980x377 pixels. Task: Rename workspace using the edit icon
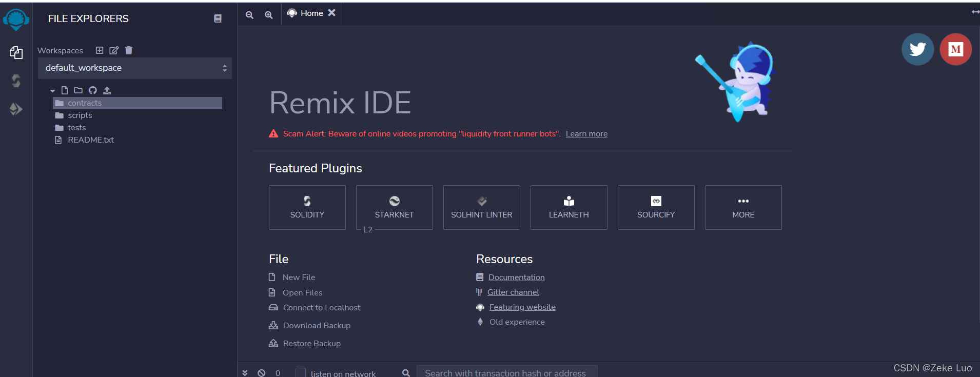pyautogui.click(x=114, y=50)
